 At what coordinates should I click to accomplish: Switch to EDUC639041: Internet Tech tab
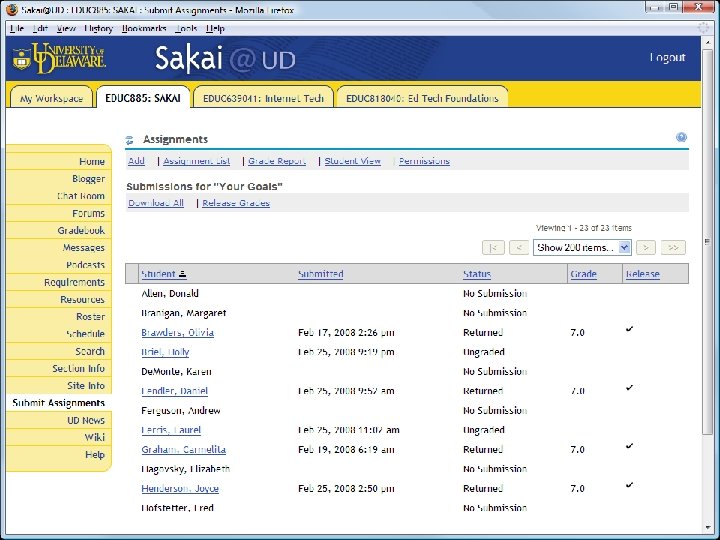[x=264, y=98]
